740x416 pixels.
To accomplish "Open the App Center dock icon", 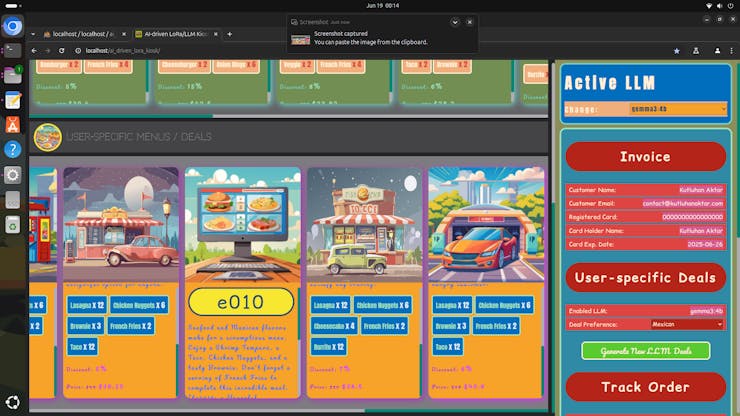I will (x=13, y=125).
